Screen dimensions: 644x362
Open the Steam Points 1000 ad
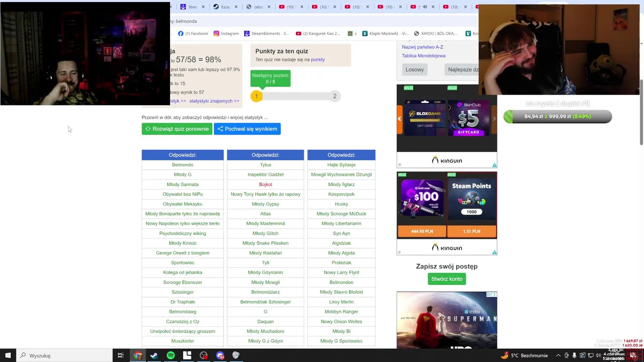(x=471, y=199)
